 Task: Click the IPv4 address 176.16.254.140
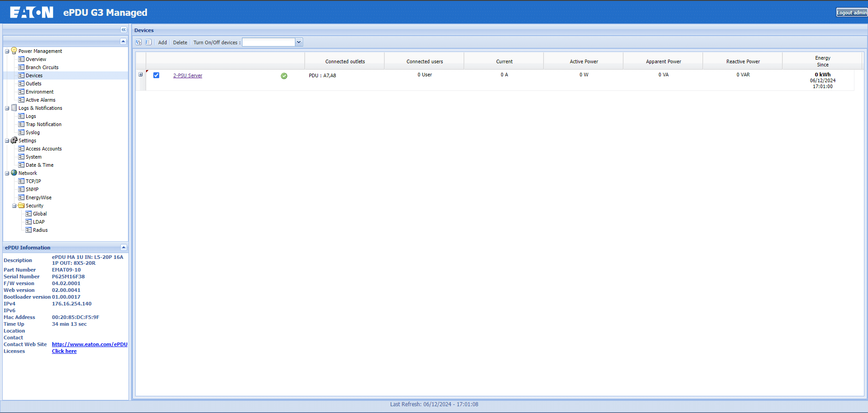coord(71,304)
